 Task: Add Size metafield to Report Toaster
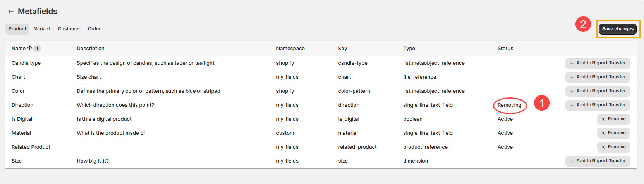(598, 161)
